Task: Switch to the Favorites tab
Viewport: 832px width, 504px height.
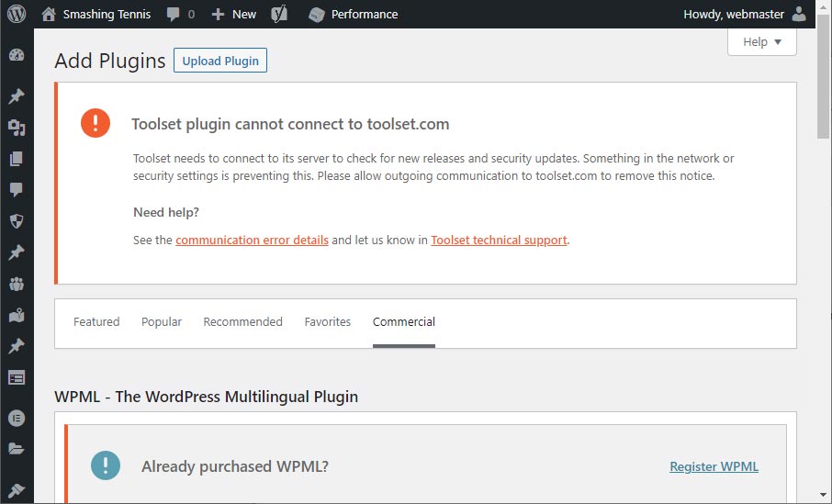Action: (x=328, y=321)
